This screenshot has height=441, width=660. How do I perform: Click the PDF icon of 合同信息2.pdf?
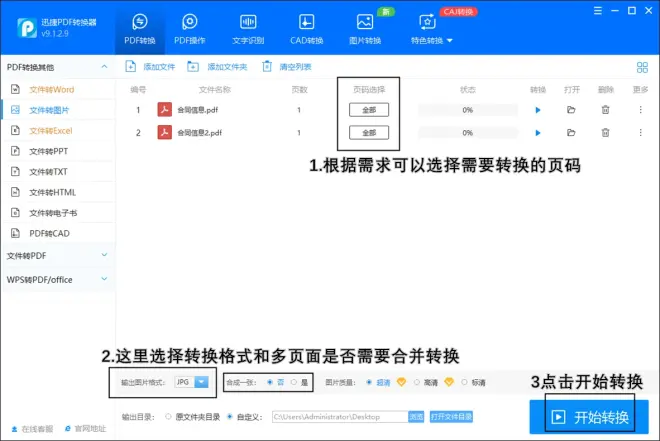click(165, 132)
